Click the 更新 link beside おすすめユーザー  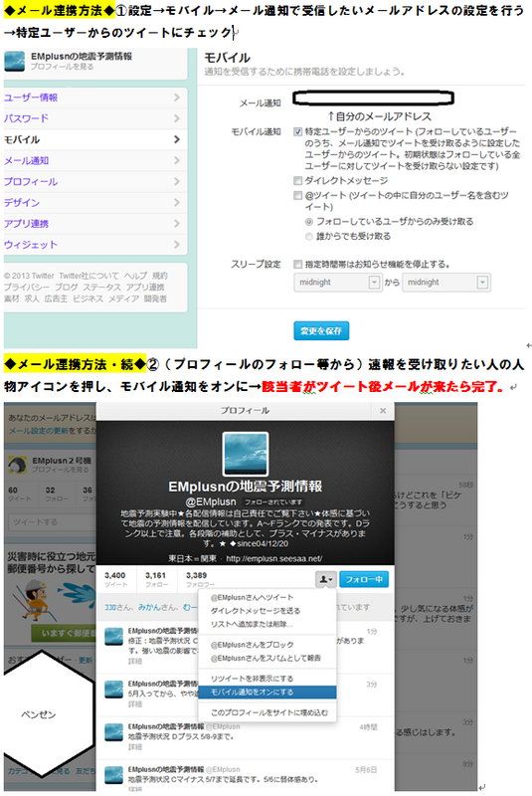pyautogui.click(x=86, y=660)
